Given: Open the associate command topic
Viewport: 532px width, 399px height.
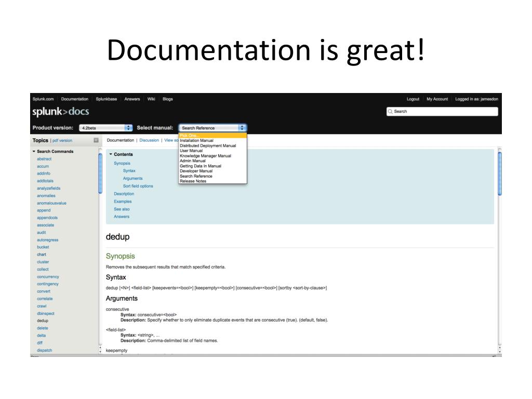Looking at the screenshot, I should (x=46, y=225).
